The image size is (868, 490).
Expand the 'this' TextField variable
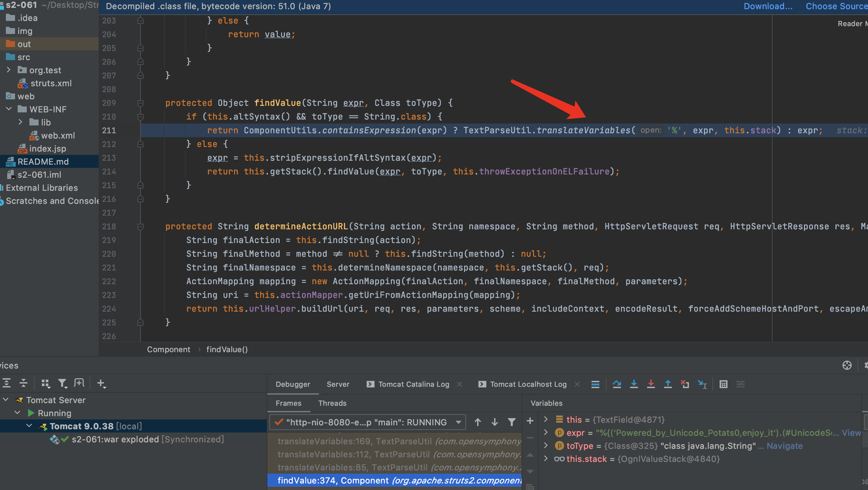(546, 419)
